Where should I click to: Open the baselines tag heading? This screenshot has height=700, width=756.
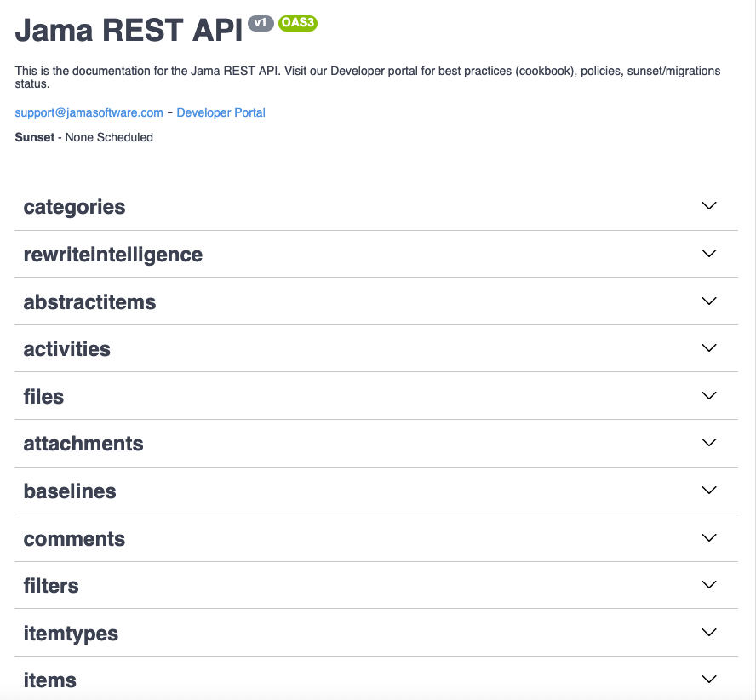70,491
